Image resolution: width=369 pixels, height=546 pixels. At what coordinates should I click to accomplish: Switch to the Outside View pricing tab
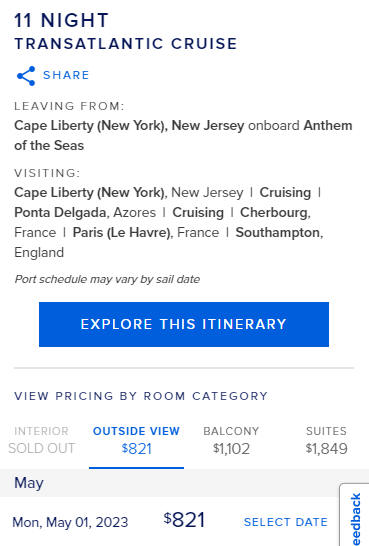[x=136, y=440]
